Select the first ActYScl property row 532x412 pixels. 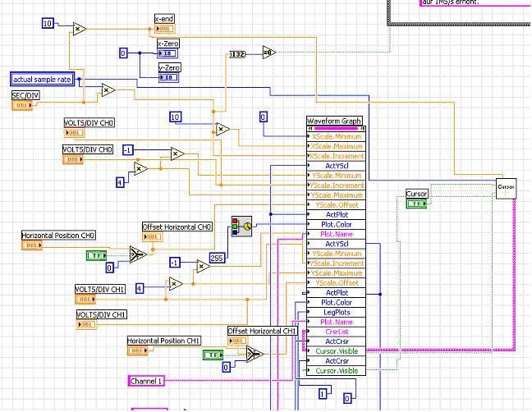(x=337, y=166)
